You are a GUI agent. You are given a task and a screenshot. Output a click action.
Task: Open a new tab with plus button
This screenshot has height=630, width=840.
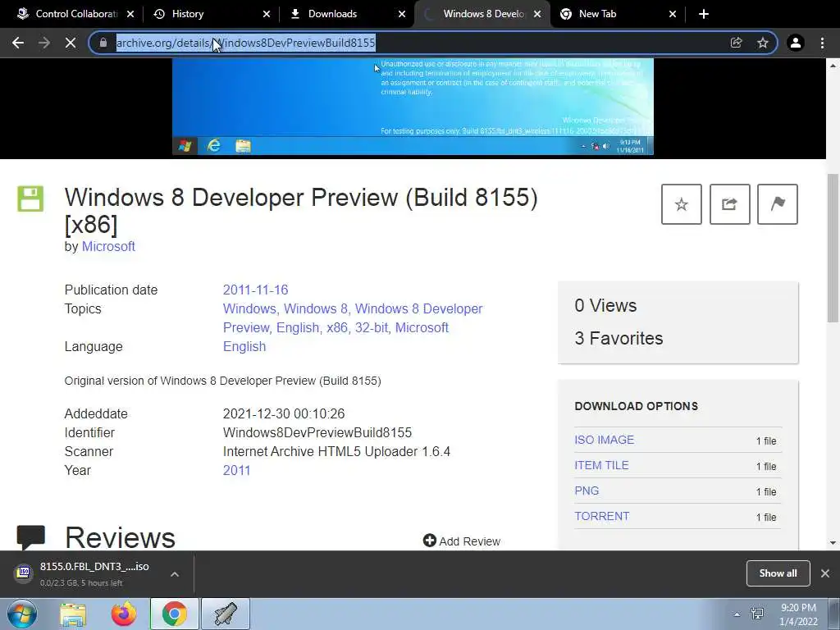click(704, 14)
